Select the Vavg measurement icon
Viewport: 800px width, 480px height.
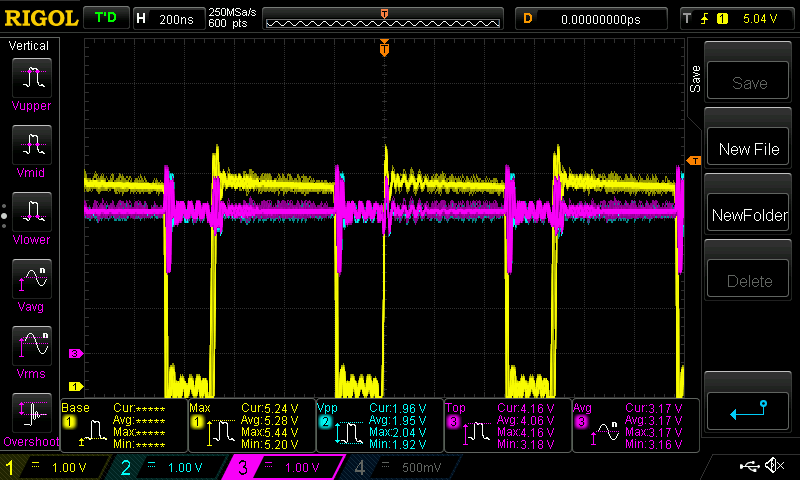(x=32, y=279)
